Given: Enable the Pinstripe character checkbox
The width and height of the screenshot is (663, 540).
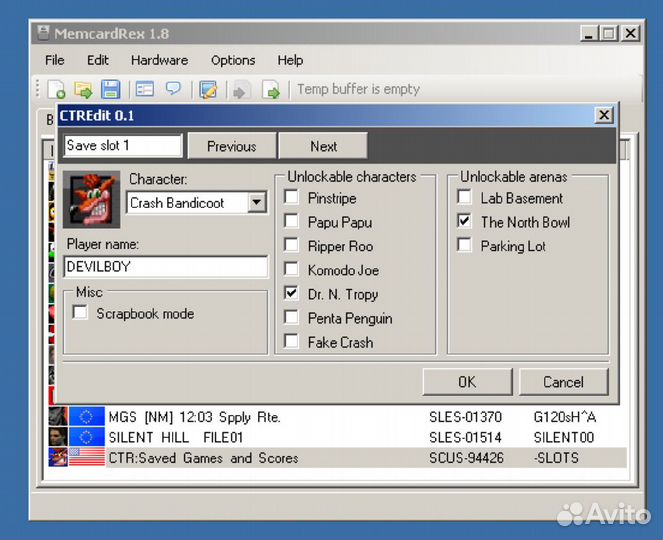Looking at the screenshot, I should [x=291, y=197].
